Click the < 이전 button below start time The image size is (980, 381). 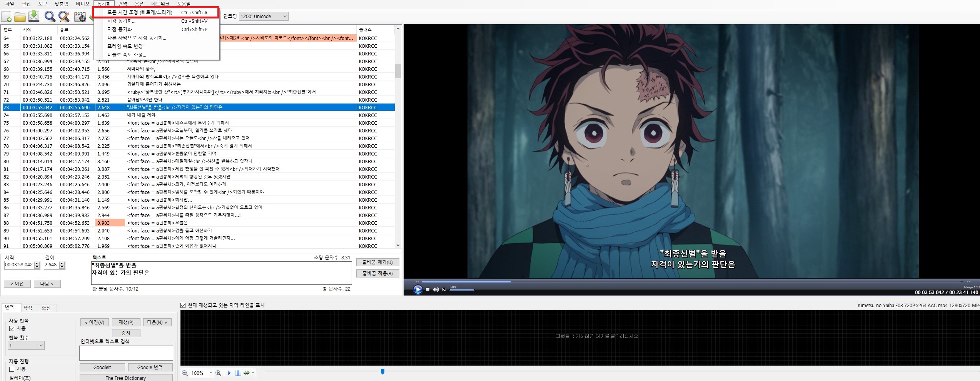pyautogui.click(x=17, y=284)
